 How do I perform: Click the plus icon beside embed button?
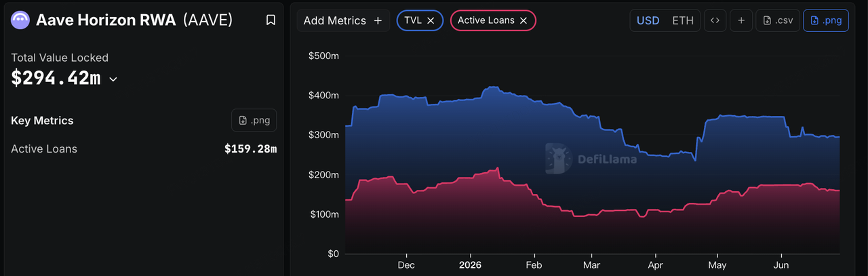coord(741,20)
